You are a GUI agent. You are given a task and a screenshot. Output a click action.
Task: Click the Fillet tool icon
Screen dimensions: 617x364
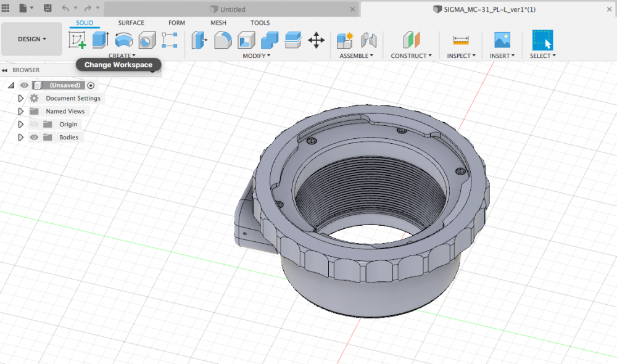click(x=223, y=41)
